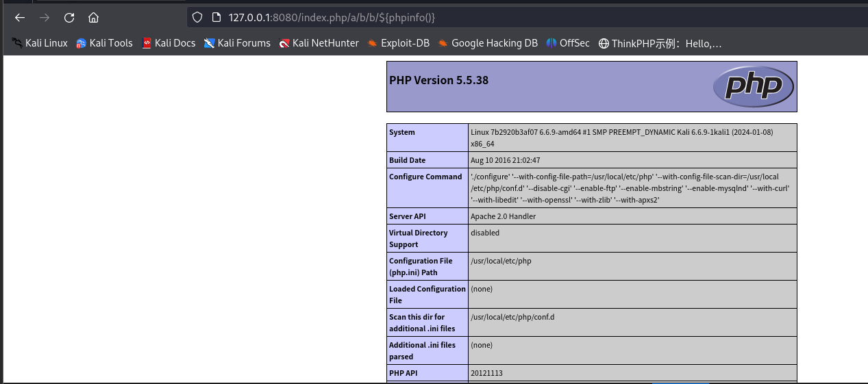Image resolution: width=868 pixels, height=384 pixels.
Task: Open the Kali Docs bookmark
Action: (169, 43)
